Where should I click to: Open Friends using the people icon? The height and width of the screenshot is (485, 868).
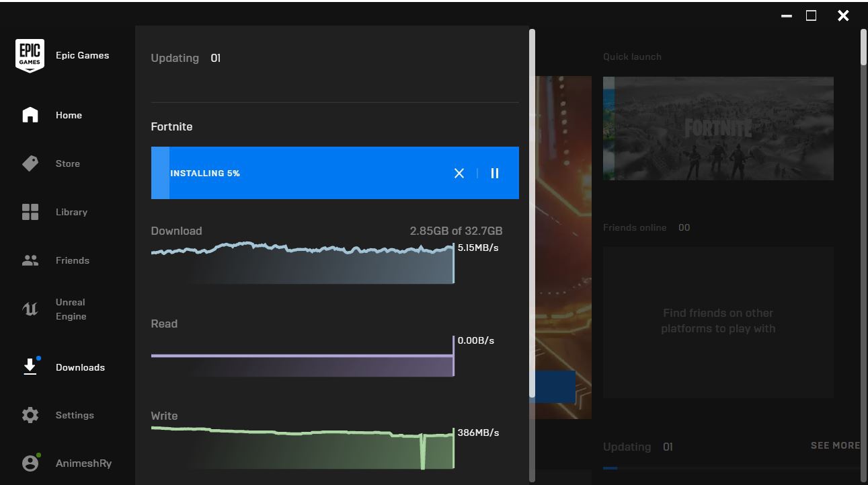30,260
